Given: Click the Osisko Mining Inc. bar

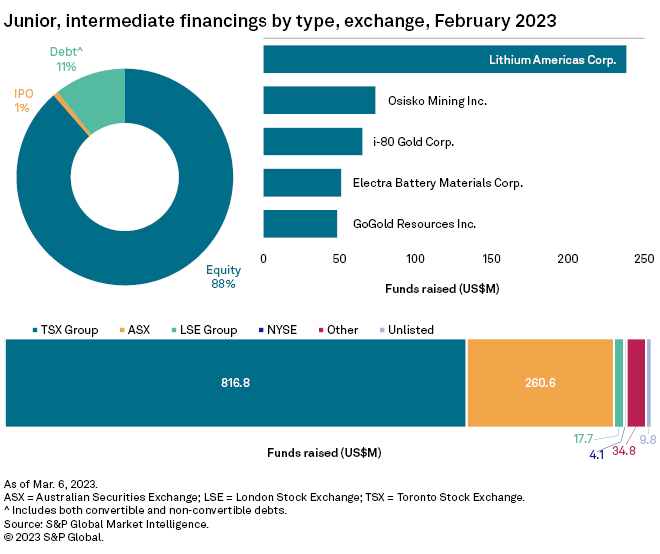Looking at the screenshot, I should [x=319, y=100].
